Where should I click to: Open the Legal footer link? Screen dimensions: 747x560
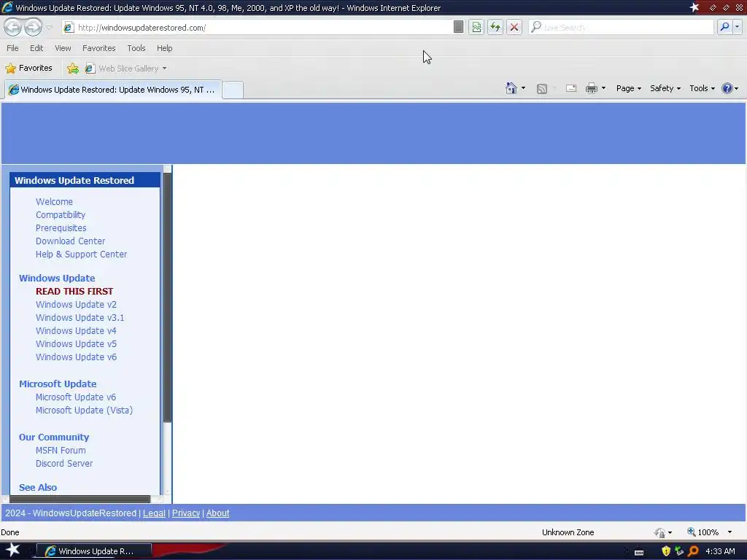tap(155, 513)
